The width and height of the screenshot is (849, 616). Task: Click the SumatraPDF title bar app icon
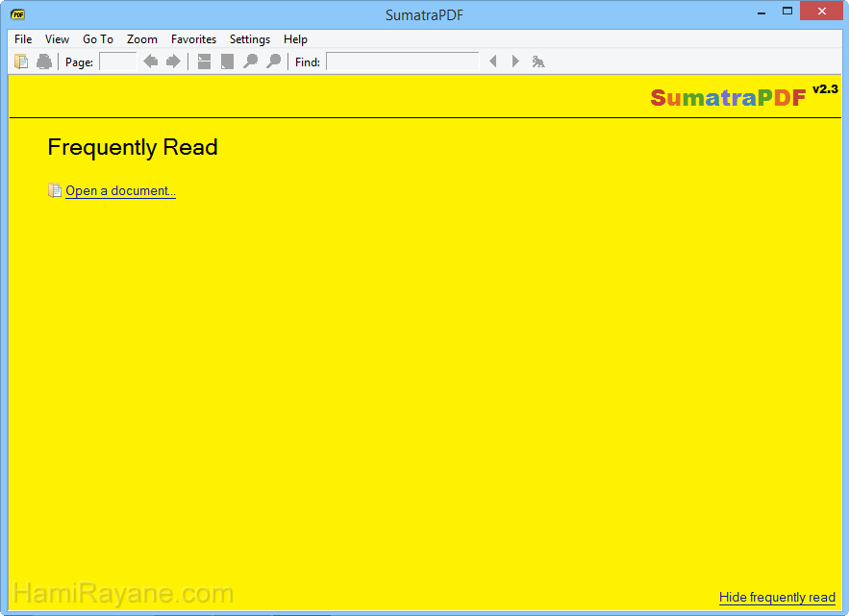coord(18,14)
